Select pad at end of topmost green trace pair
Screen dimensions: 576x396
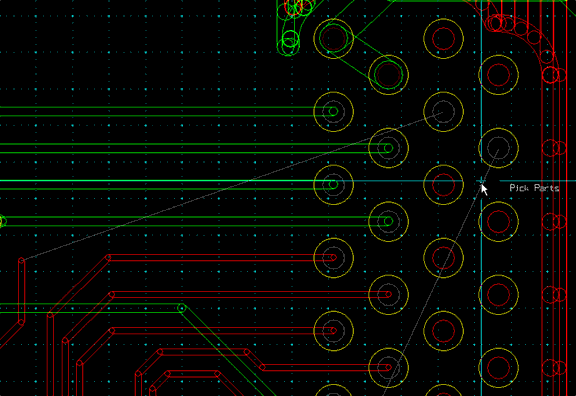click(x=334, y=111)
